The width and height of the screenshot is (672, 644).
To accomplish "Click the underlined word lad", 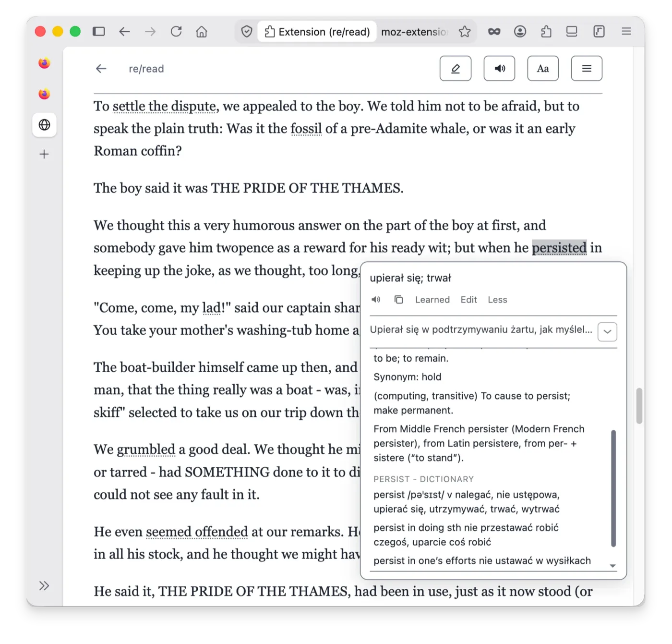I will coord(212,308).
